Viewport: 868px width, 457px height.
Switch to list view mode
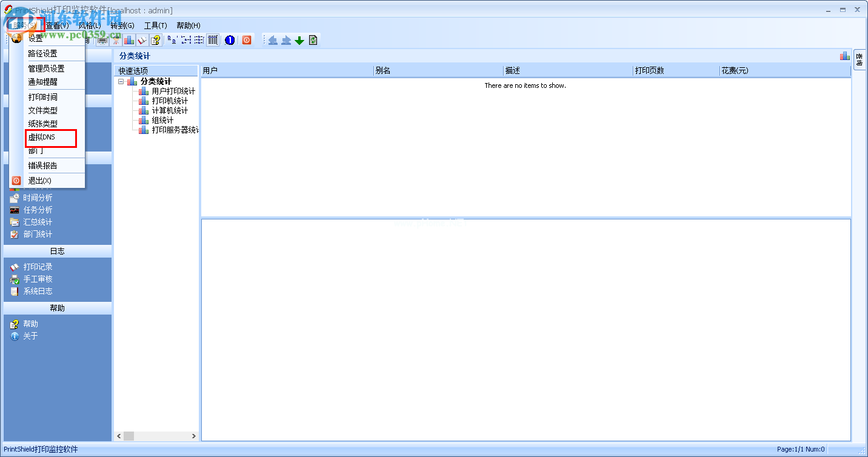pyautogui.click(x=199, y=40)
